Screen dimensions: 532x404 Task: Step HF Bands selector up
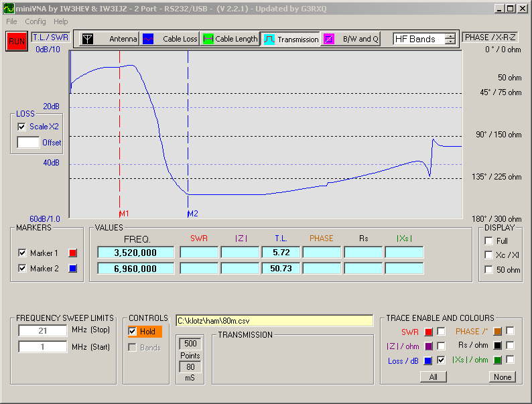pyautogui.click(x=450, y=36)
